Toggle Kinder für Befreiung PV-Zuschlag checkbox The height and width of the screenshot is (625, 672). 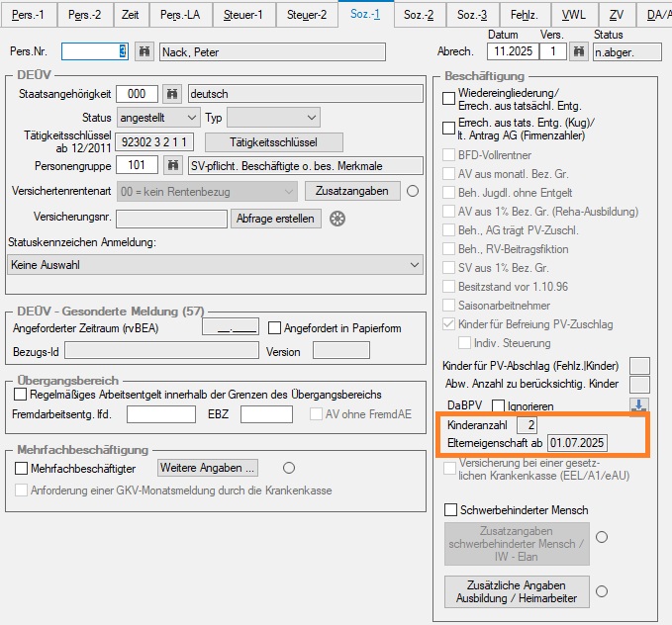pyautogui.click(x=448, y=324)
